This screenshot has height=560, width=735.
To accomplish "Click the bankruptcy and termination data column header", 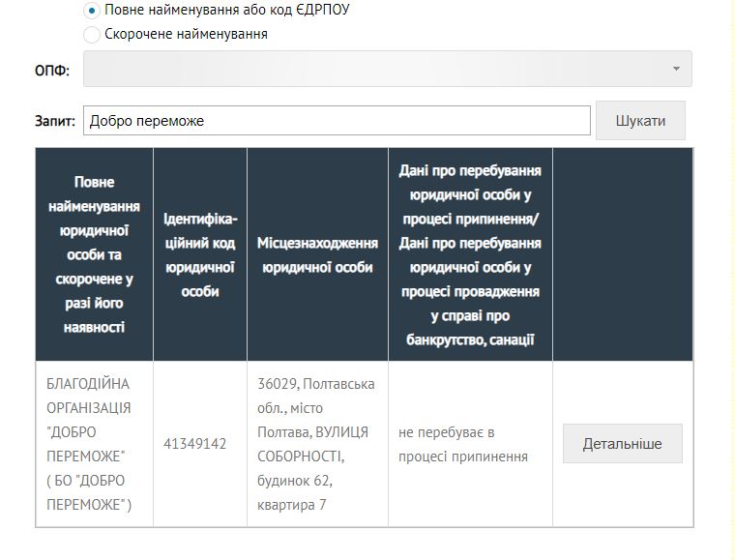I will (470, 254).
